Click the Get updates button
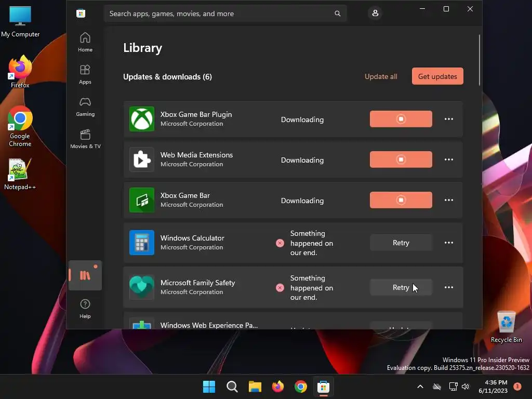 coord(437,76)
